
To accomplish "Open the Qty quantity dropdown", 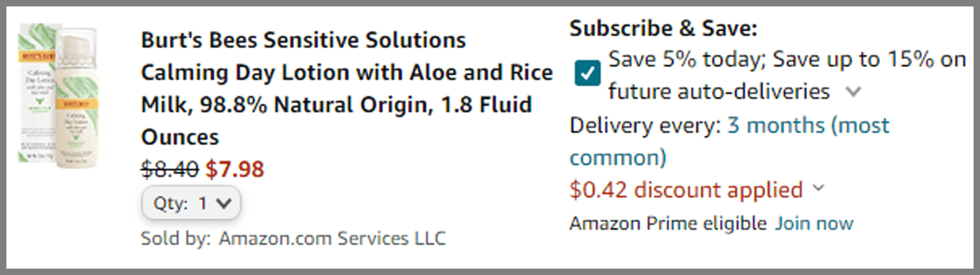I will click(x=191, y=203).
